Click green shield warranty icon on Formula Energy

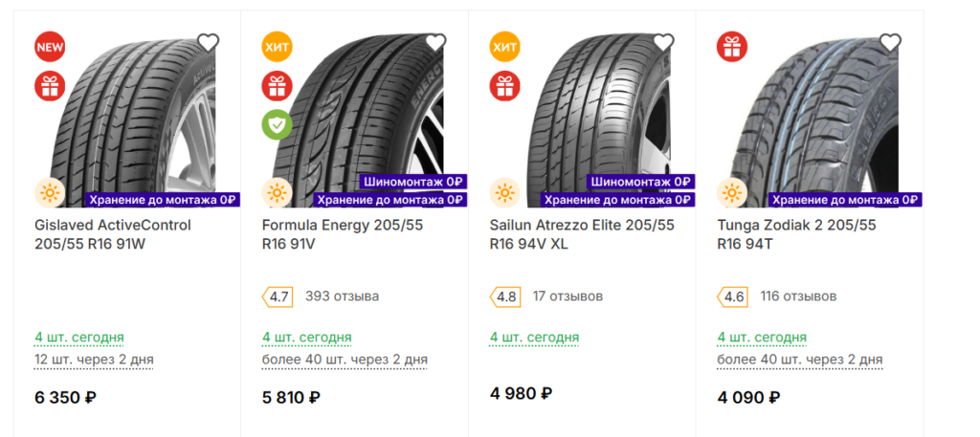(x=278, y=124)
